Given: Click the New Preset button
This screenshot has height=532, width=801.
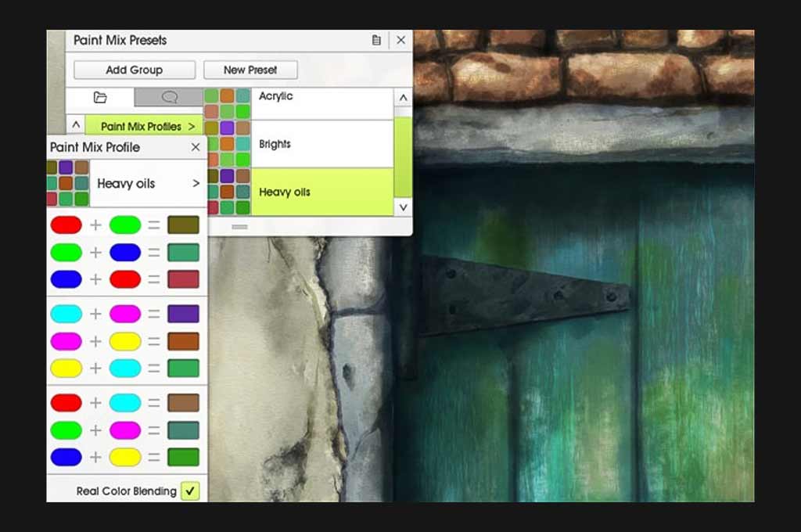Looking at the screenshot, I should point(250,70).
